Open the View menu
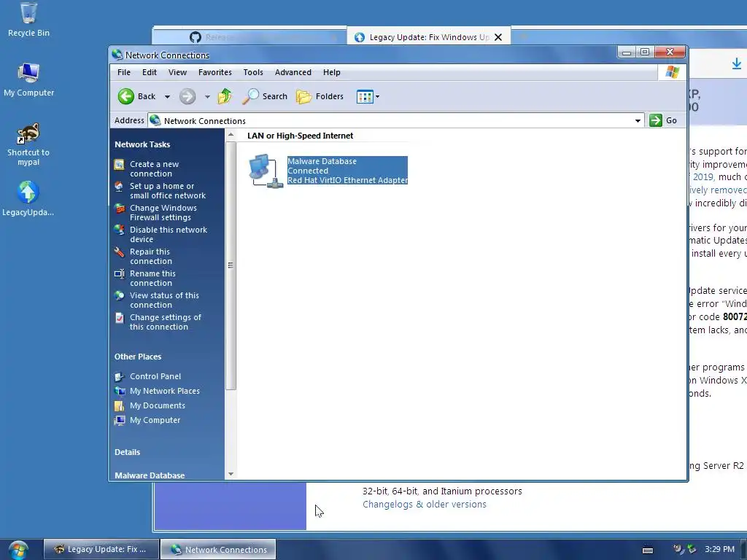This screenshot has width=747, height=560. [177, 72]
